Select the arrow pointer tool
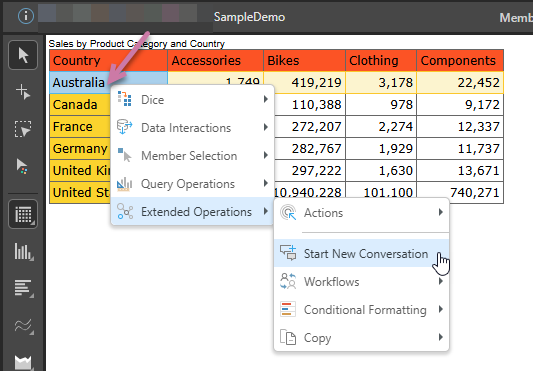The width and height of the screenshot is (533, 371). 23,55
